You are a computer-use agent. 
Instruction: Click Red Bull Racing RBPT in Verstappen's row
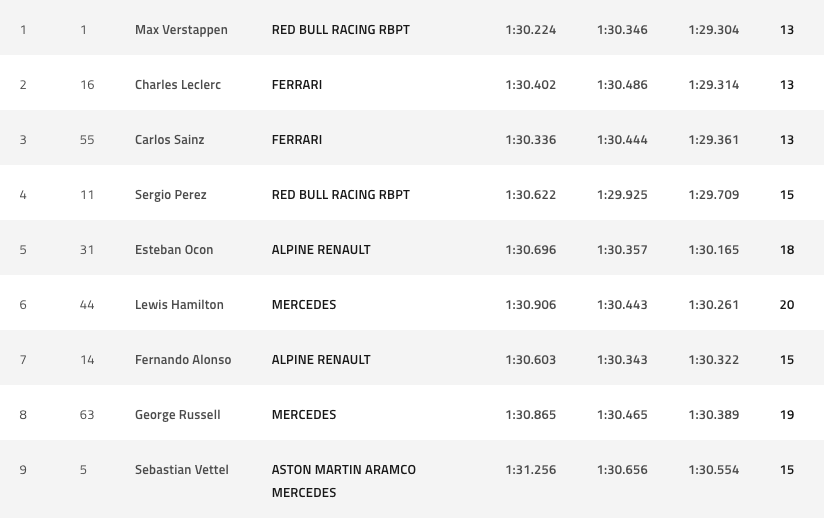(x=341, y=30)
